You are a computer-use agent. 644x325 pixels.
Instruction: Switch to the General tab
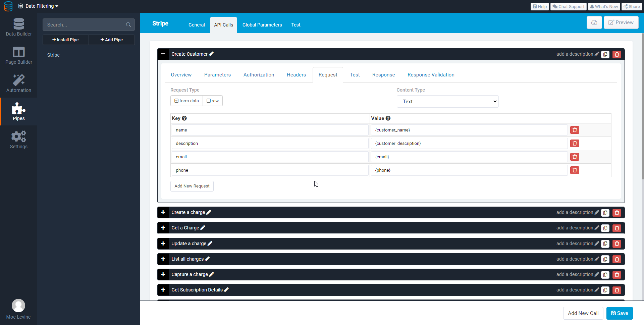(x=197, y=25)
